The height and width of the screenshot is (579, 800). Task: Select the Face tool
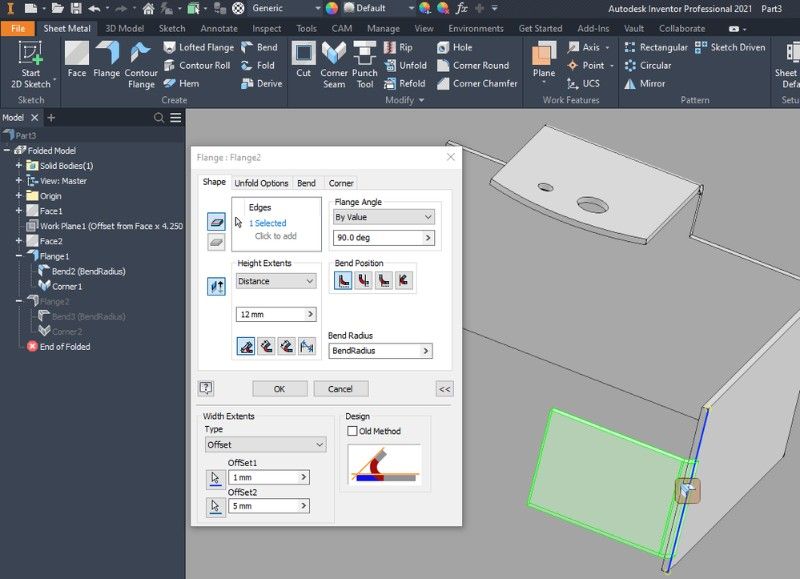[77, 60]
